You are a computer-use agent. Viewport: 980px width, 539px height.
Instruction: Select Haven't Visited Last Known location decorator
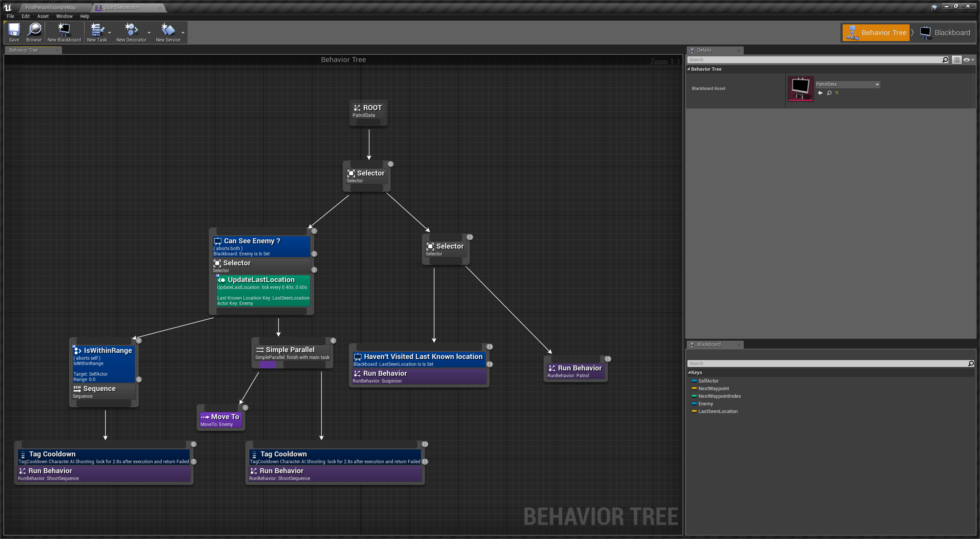(x=419, y=360)
